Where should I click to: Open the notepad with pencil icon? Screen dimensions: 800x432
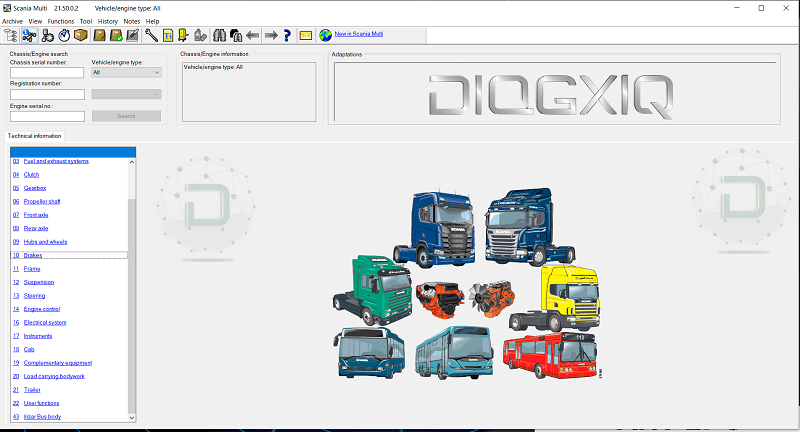point(133,35)
